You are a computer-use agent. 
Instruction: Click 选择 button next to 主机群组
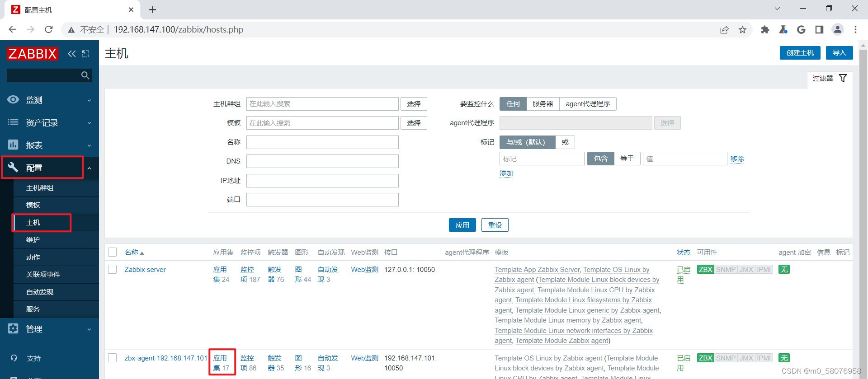pos(414,104)
